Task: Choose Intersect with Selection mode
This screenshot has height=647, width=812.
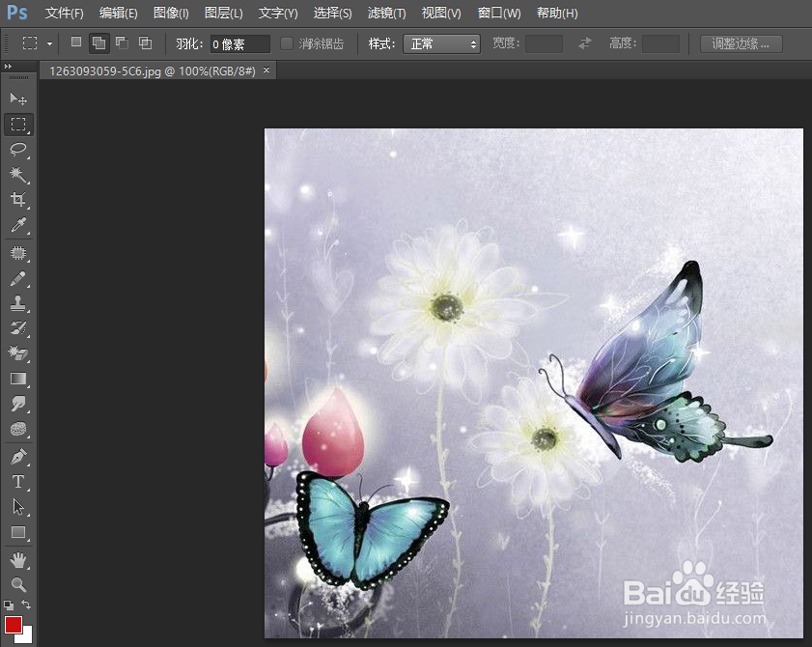Action: 146,42
